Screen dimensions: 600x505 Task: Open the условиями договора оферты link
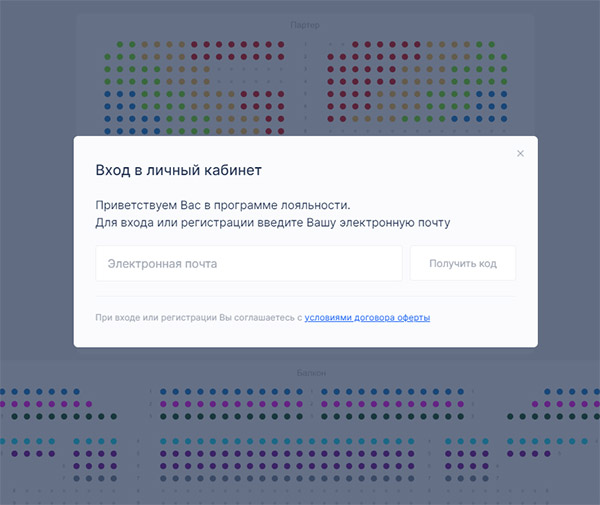coord(367,318)
